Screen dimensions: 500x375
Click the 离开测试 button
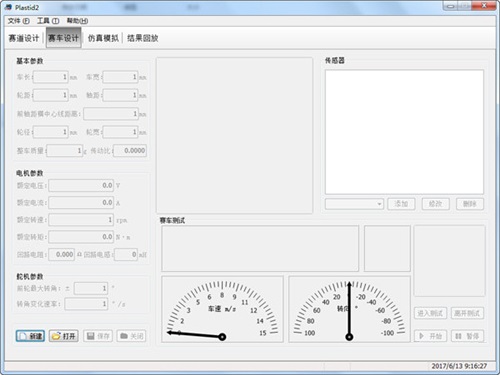click(x=467, y=313)
